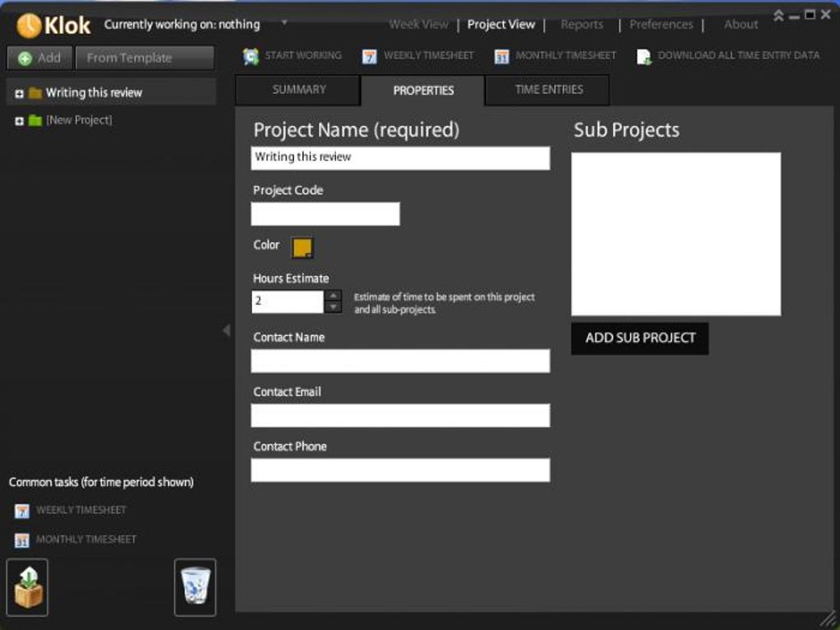This screenshot has width=840, height=630.
Task: Switch to Week View
Action: [x=418, y=24]
